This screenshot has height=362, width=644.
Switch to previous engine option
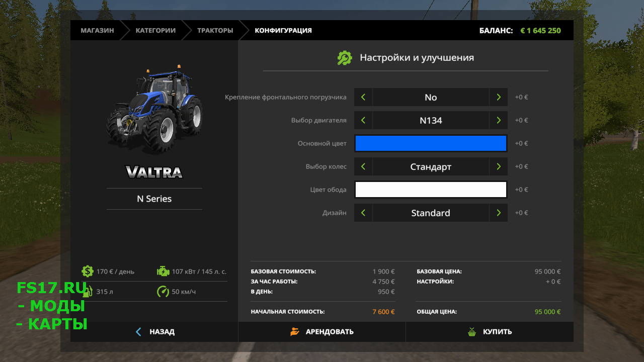click(363, 120)
